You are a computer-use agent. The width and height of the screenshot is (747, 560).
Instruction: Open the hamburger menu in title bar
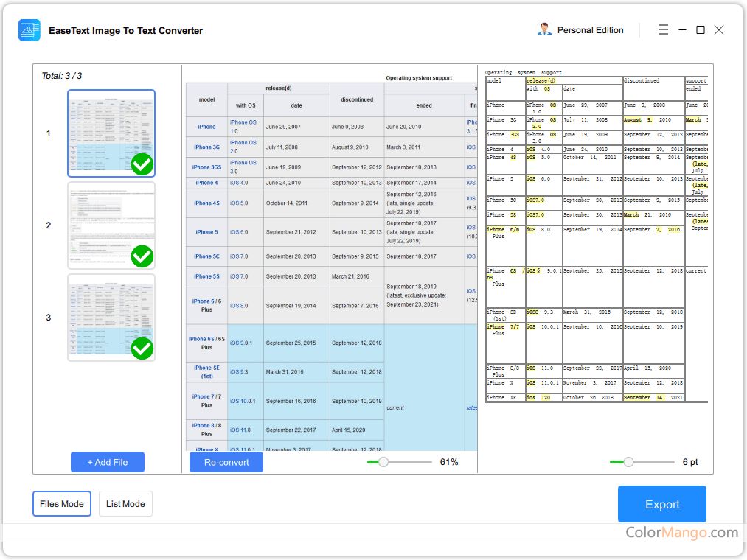tap(664, 30)
